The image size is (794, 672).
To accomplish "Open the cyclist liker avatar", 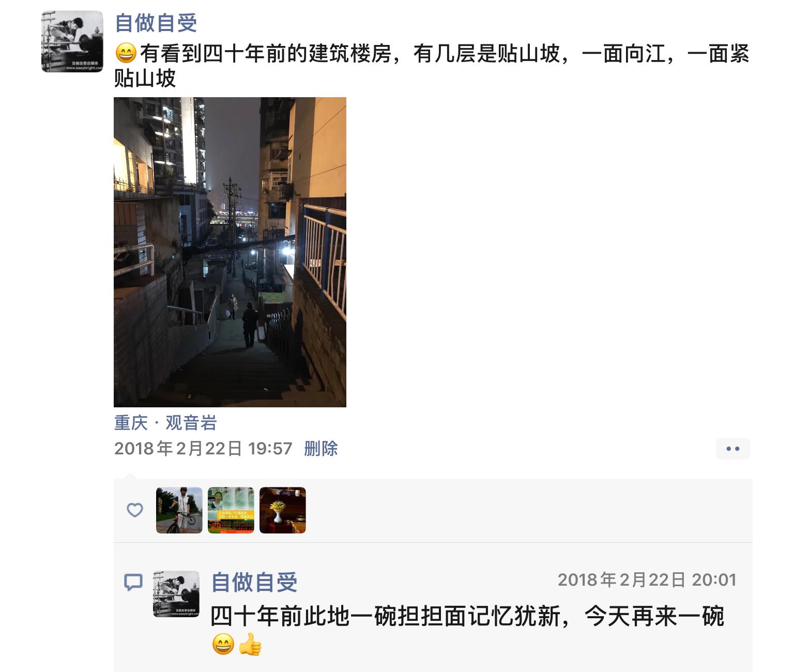I will [x=179, y=510].
